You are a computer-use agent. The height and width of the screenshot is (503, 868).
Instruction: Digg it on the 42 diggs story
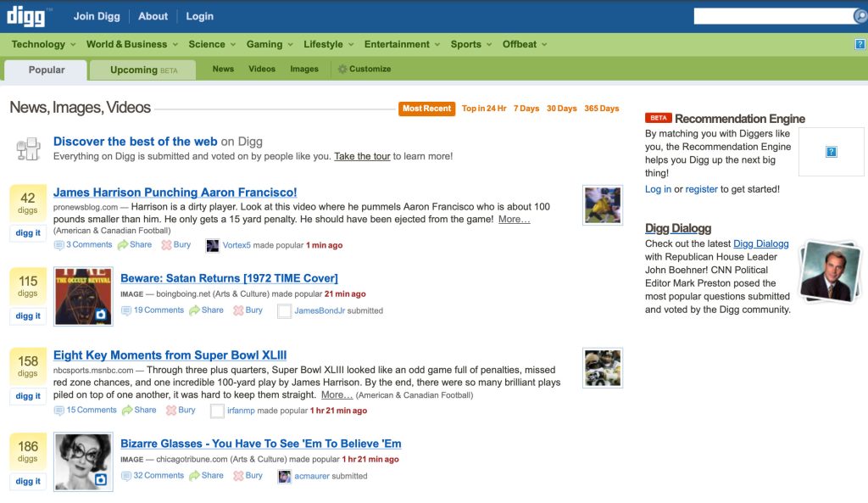point(28,233)
